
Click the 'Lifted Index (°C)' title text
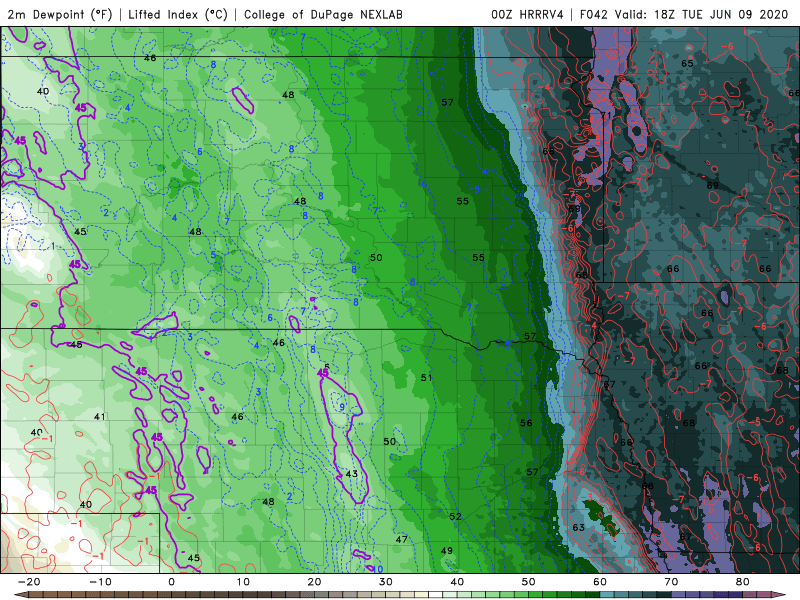point(178,14)
